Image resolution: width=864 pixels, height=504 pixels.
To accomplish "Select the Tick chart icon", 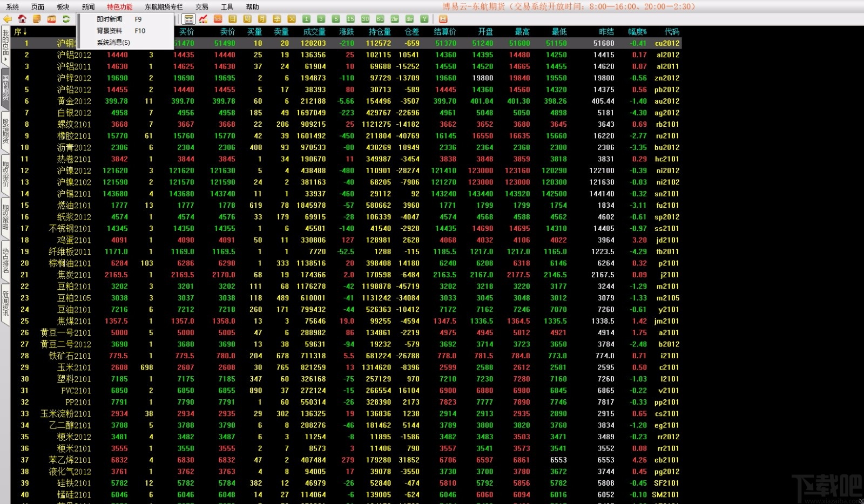I will (x=218, y=19).
